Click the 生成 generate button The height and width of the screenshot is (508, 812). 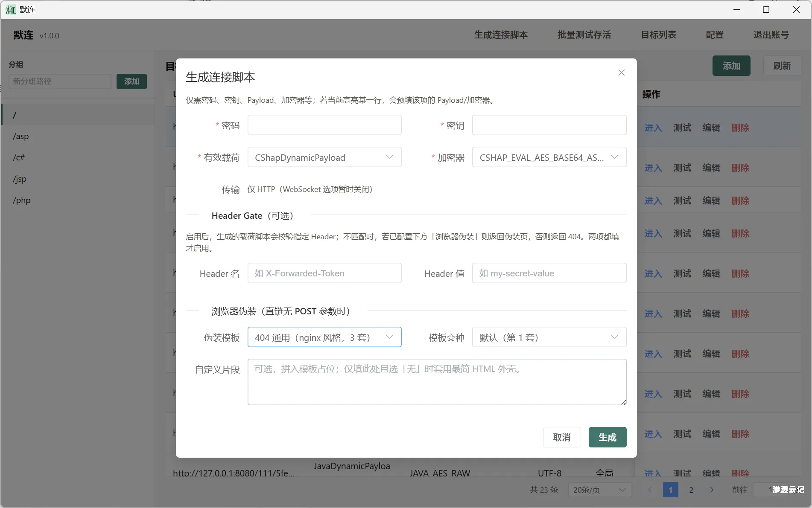[x=607, y=437]
